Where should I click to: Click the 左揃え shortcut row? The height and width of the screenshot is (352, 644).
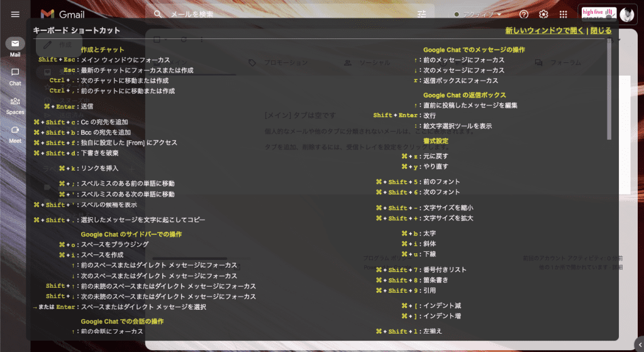(409, 331)
